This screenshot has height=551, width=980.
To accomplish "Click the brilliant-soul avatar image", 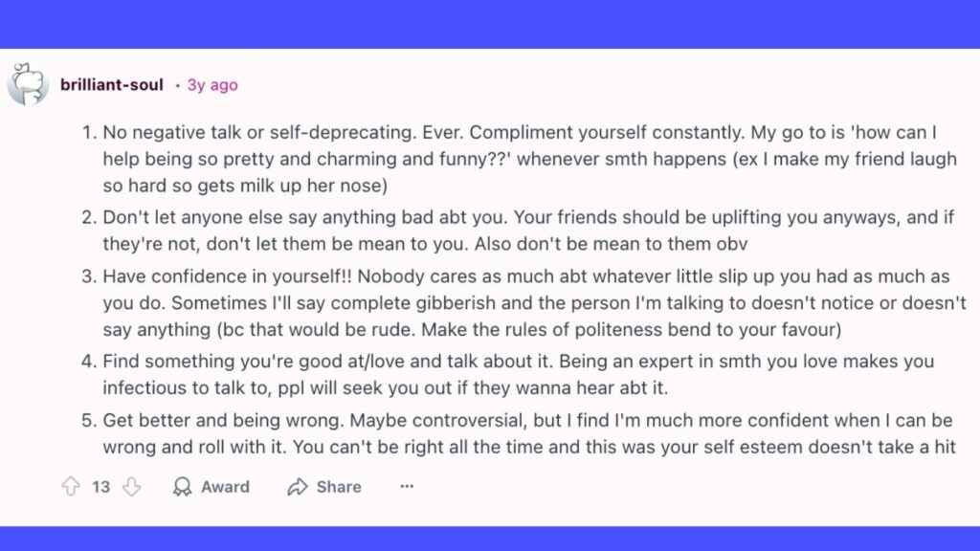I will coord(28,85).
